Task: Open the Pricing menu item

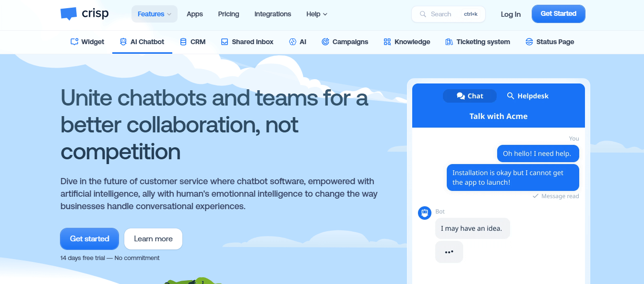Action: [228, 14]
